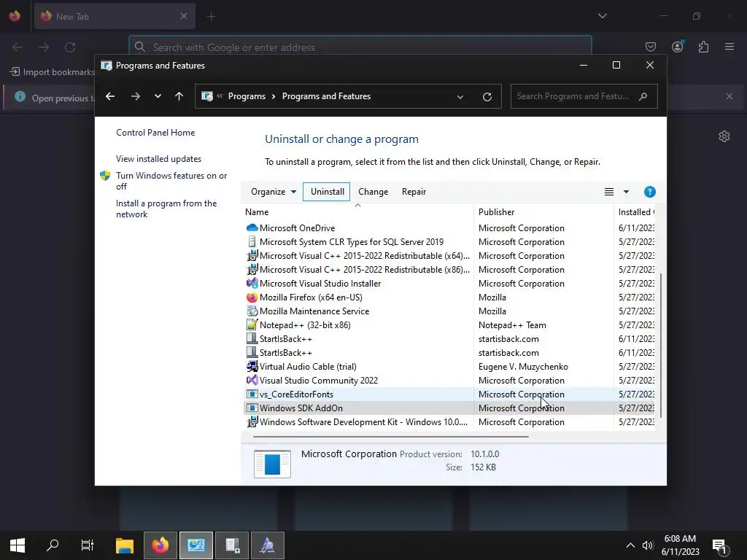Open the notification center icon

pyautogui.click(x=720, y=545)
